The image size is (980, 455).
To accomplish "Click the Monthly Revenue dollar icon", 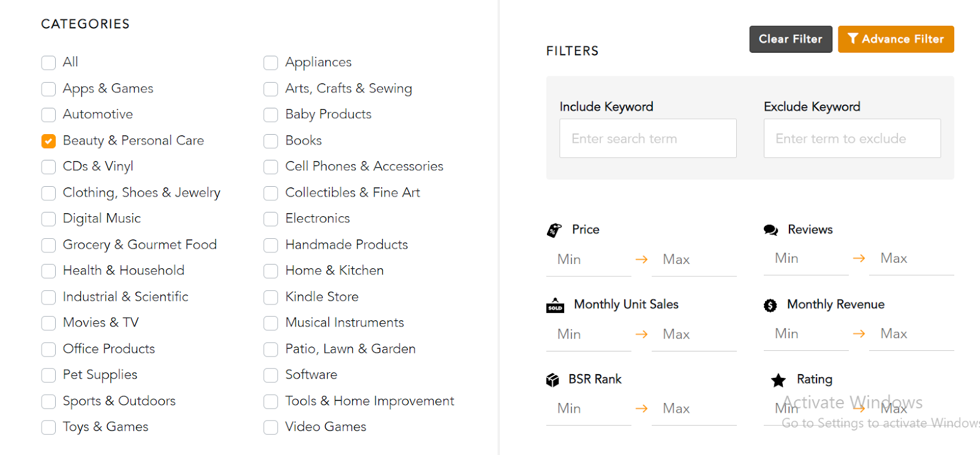I will [770, 306].
